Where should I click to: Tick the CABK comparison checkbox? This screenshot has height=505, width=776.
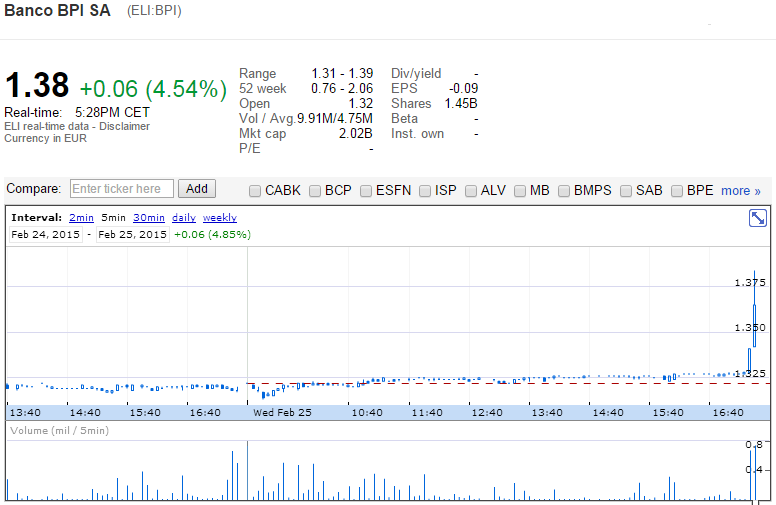coord(255,191)
